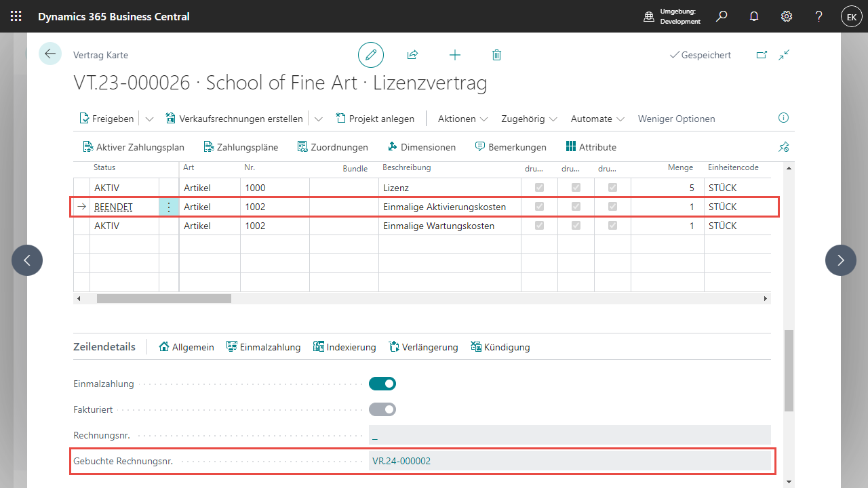Viewport: 868px width, 488px height.
Task: Open the app launcher waffle icon
Action: click(x=16, y=16)
